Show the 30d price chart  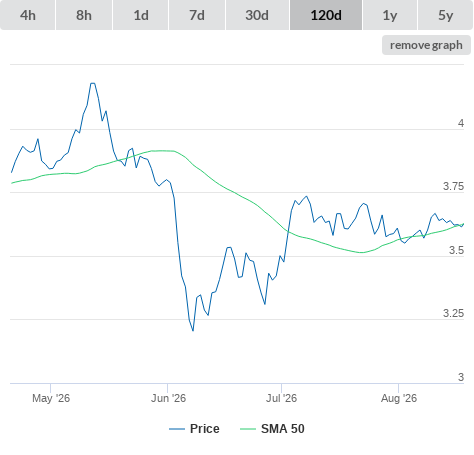point(257,15)
